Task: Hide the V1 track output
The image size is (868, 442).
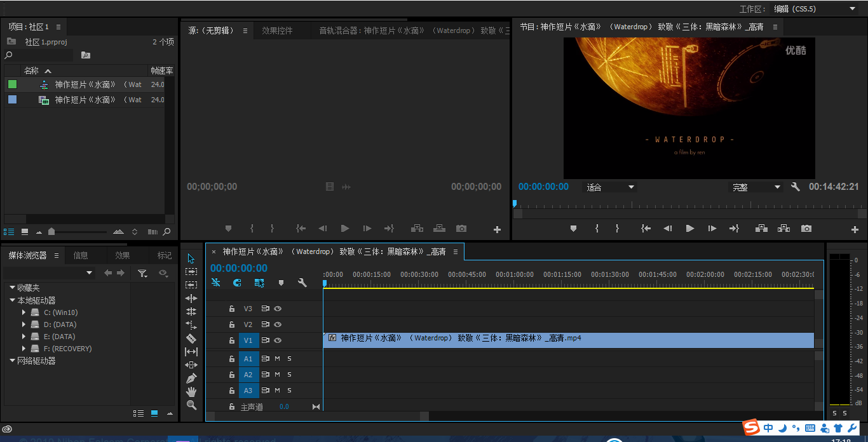Action: pos(278,340)
